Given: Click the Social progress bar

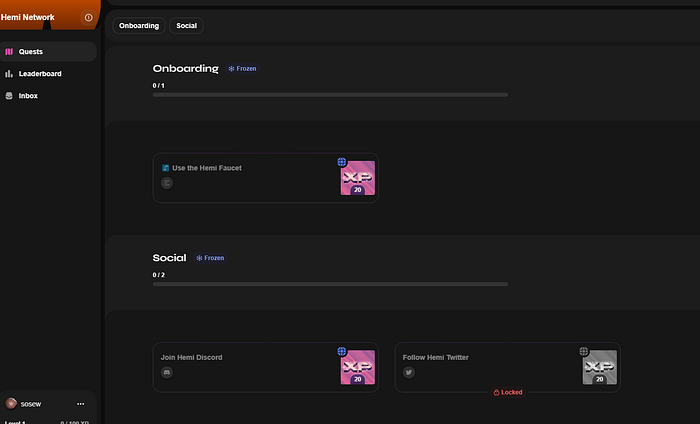Looking at the screenshot, I should 330,284.
